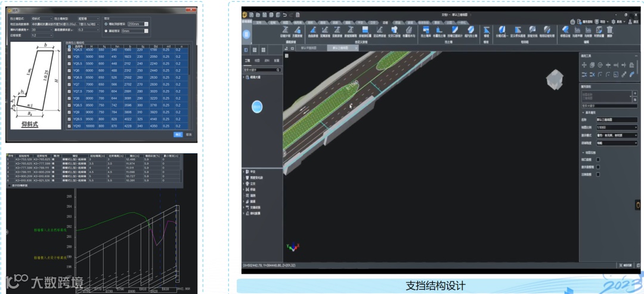This screenshot has width=644, height=294.
Task: Click the 3D view cube in the viewport
Action: [x=555, y=79]
